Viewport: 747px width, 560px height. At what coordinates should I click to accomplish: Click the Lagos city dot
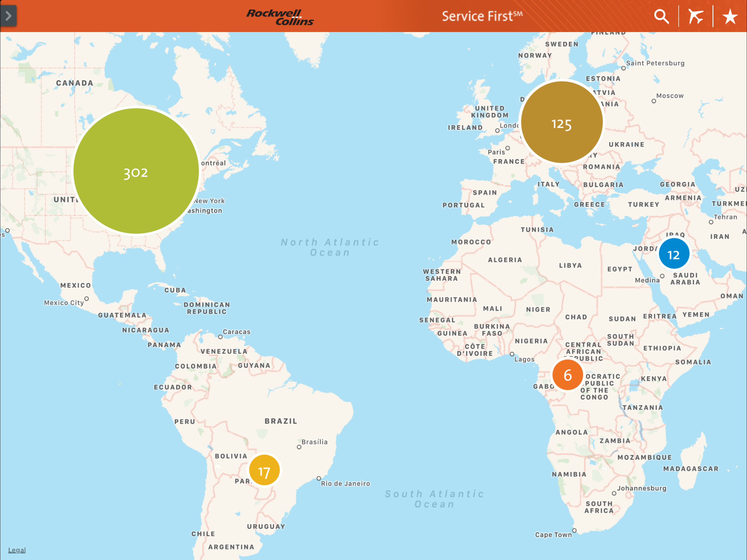tap(512, 354)
